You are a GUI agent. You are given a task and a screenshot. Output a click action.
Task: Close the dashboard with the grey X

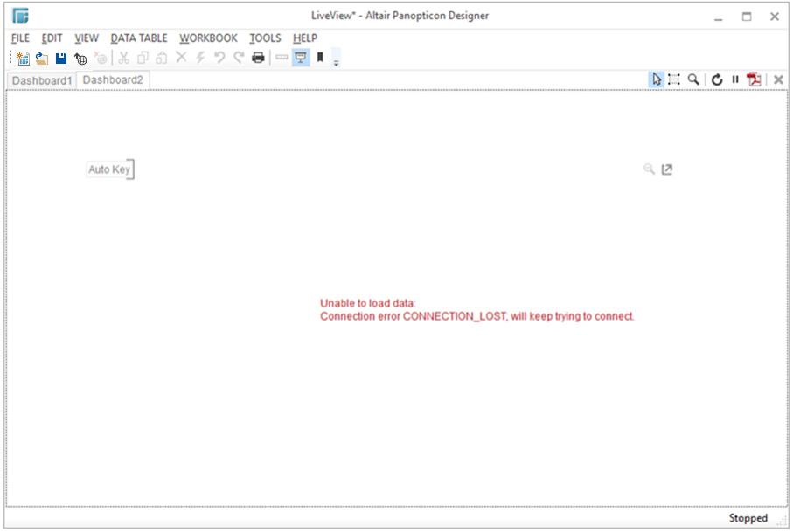click(x=778, y=79)
